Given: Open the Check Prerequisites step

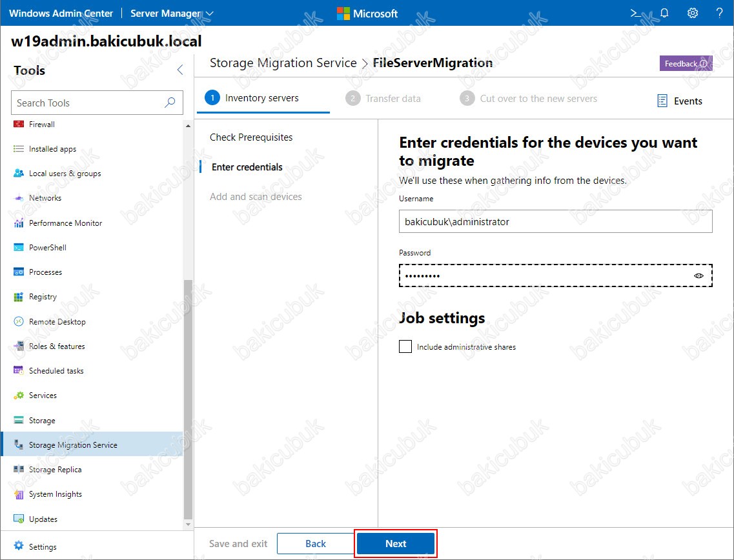Looking at the screenshot, I should coord(251,137).
